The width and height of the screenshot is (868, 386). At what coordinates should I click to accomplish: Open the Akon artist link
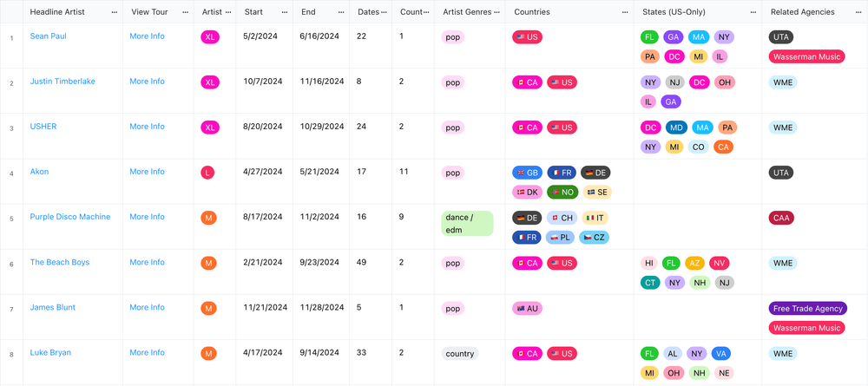[x=39, y=172]
